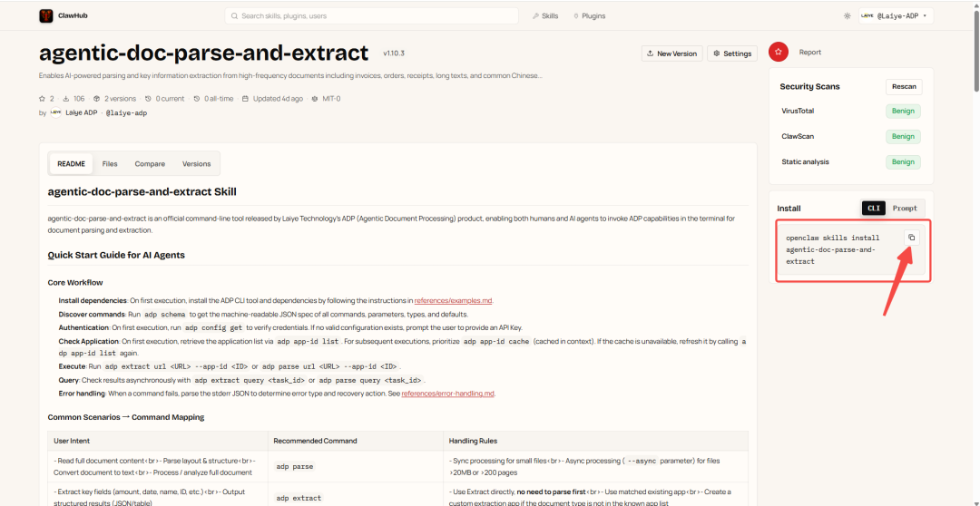This screenshot has height=506, width=980.
Task: Open the Plugins navigation item
Action: coord(588,15)
